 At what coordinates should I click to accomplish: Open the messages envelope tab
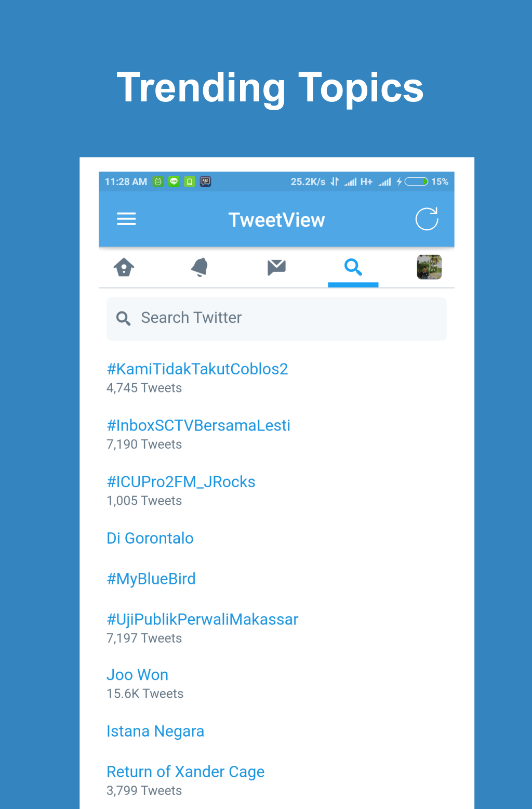pos(276,267)
